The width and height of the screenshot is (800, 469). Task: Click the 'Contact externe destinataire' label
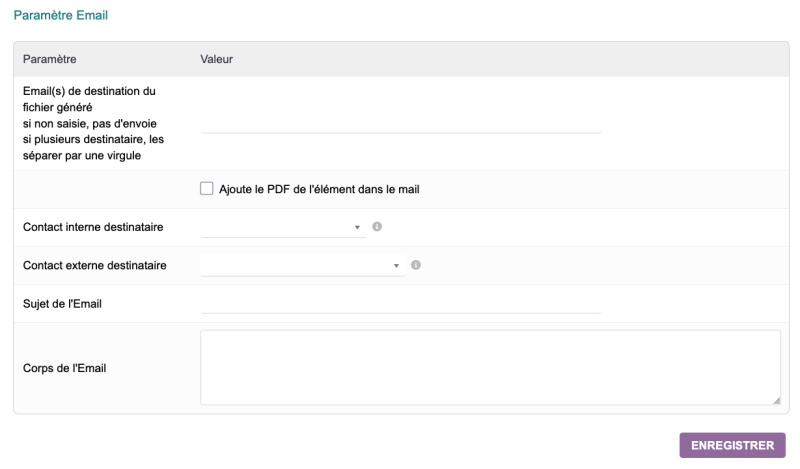click(95, 265)
